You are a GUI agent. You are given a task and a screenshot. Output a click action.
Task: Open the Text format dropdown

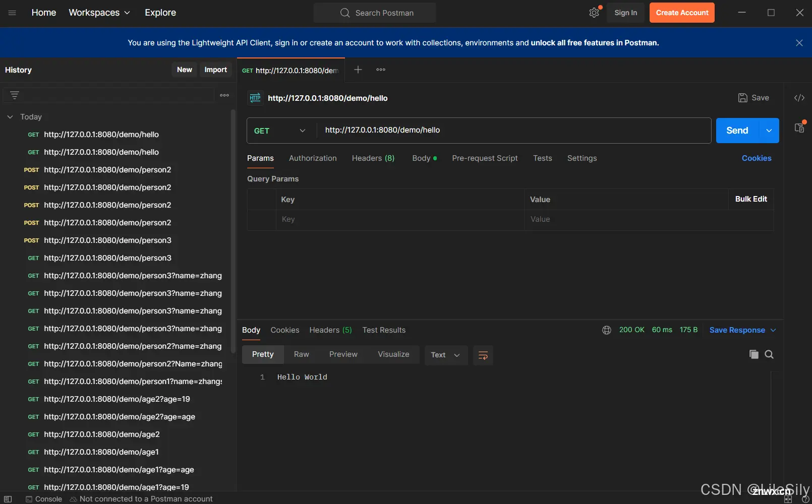click(x=446, y=355)
